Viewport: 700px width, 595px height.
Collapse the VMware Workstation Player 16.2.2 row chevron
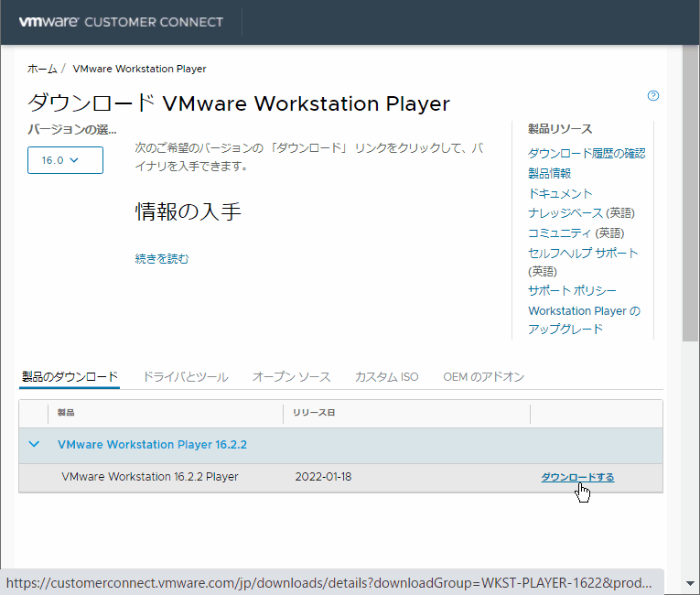(x=34, y=444)
